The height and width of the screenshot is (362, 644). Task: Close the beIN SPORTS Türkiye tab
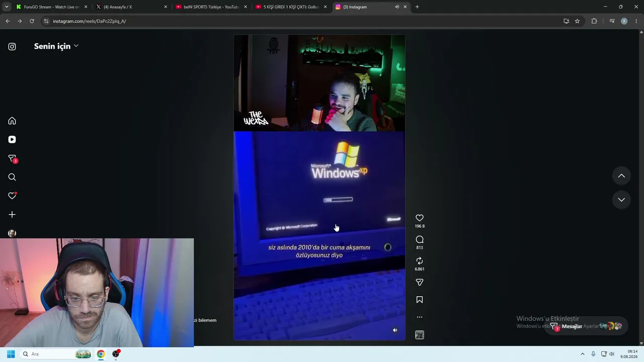pos(246,7)
